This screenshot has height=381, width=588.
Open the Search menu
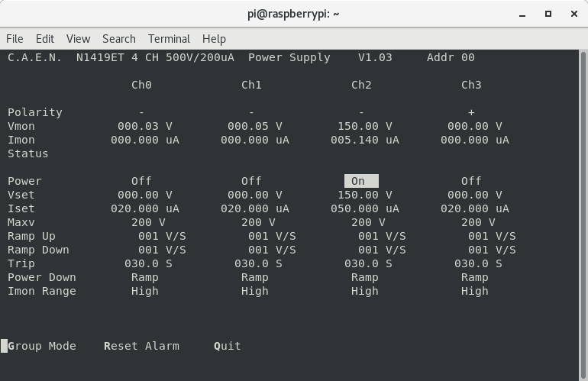(x=118, y=39)
